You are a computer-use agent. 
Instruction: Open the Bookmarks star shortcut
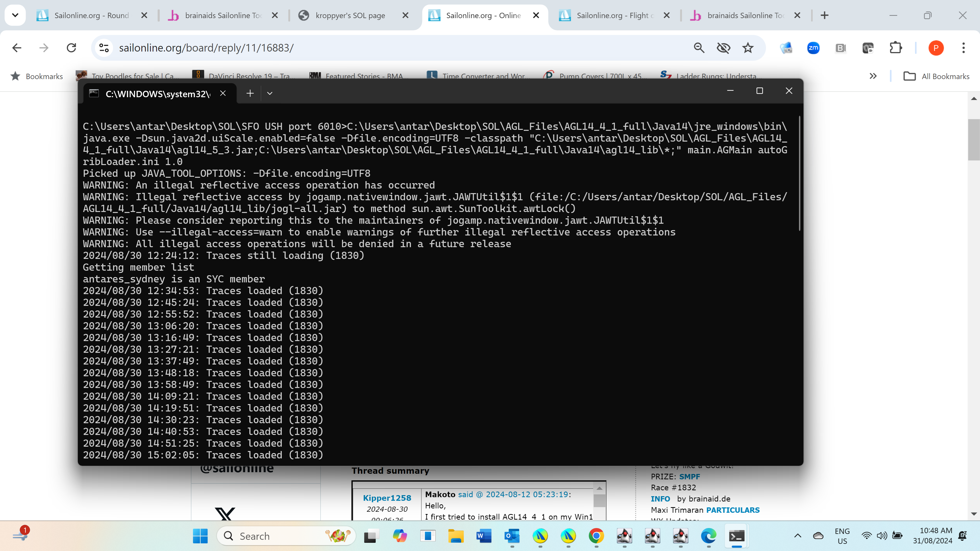point(36,76)
